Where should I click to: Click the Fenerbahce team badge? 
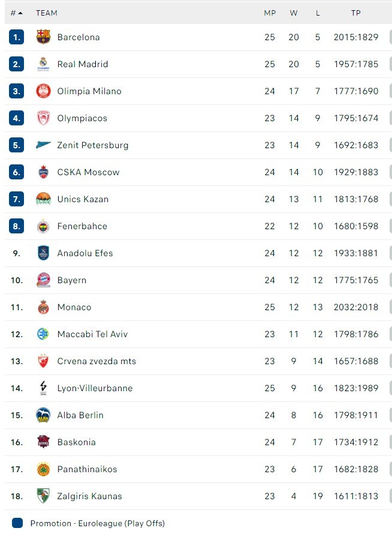tap(43, 226)
